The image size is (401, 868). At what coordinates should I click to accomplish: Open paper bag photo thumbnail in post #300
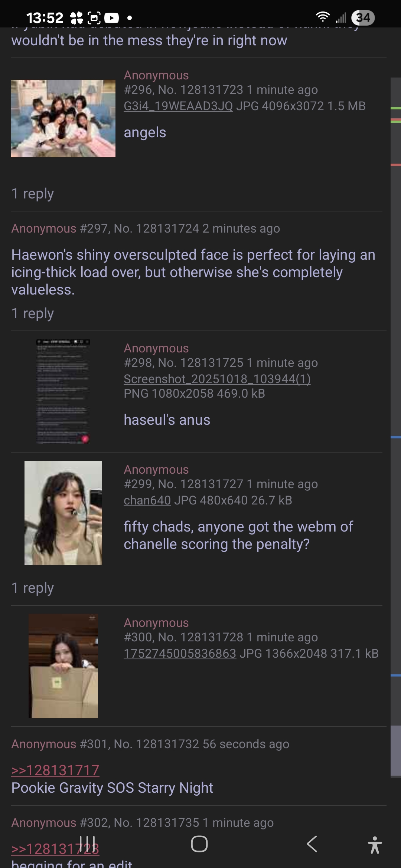point(63,666)
